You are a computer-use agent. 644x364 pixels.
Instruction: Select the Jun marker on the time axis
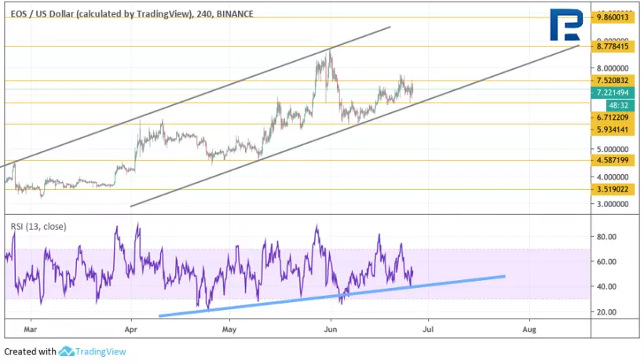(x=330, y=331)
